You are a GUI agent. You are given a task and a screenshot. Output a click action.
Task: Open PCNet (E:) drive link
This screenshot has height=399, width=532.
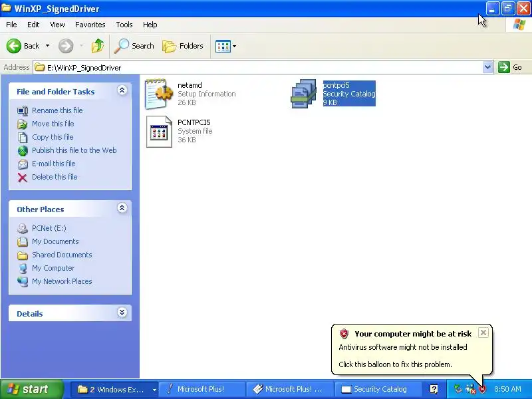(x=49, y=228)
